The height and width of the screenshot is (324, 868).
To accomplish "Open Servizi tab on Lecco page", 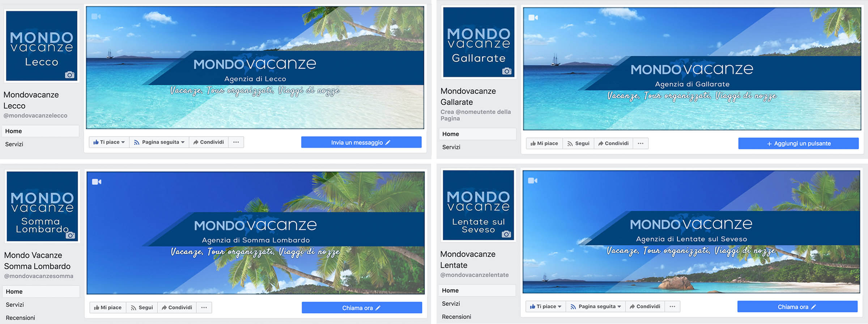I will (x=14, y=144).
